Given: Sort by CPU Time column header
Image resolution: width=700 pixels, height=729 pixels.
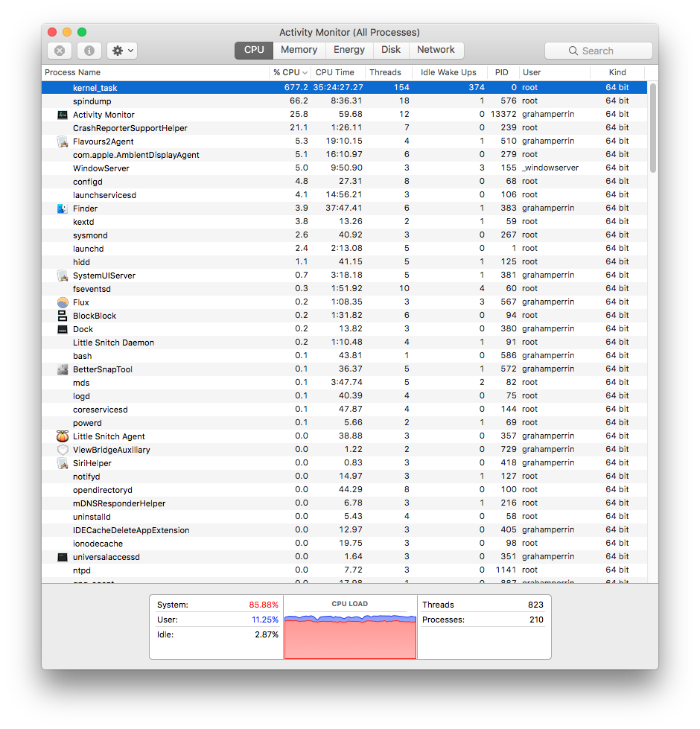Looking at the screenshot, I should (x=337, y=72).
